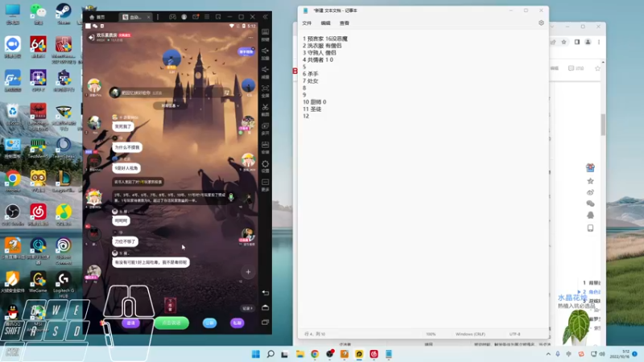Click the line '6 杀手' in Notepad
Image resolution: width=644 pixels, height=362 pixels.
pos(311,74)
